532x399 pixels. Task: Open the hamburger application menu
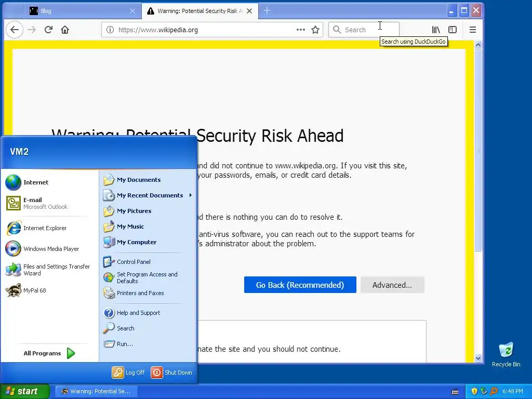473,30
